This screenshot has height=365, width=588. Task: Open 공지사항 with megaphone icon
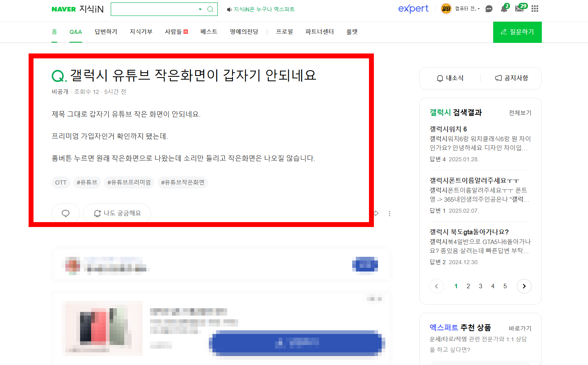(x=512, y=78)
